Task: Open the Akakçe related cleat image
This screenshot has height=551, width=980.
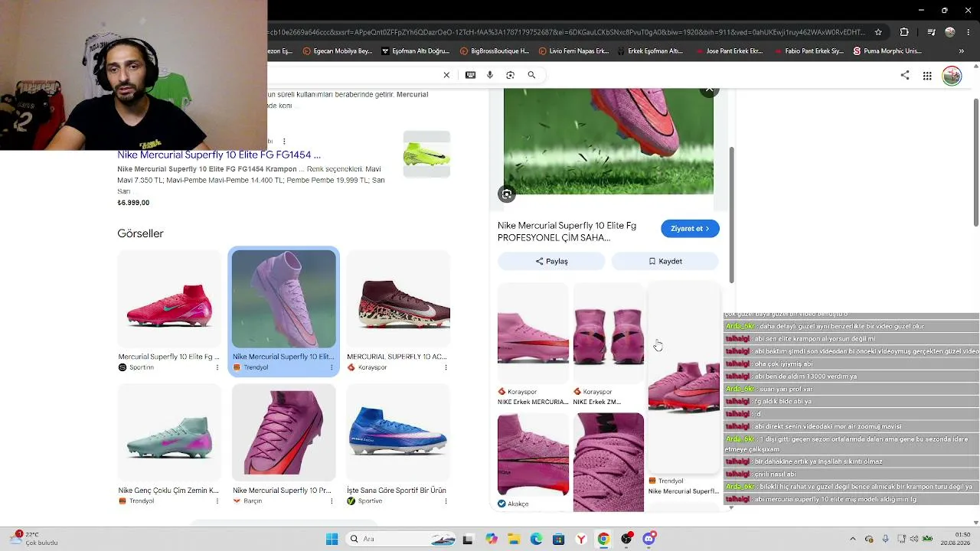Action: [533, 455]
